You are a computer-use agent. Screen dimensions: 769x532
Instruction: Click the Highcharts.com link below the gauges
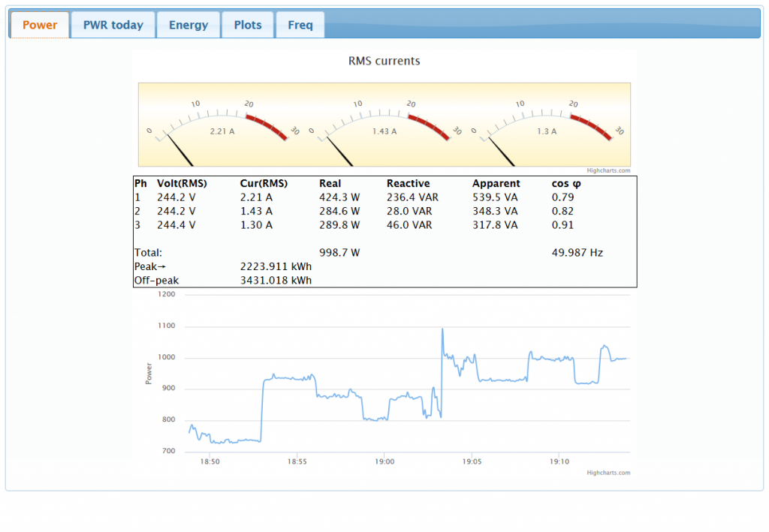coord(608,170)
